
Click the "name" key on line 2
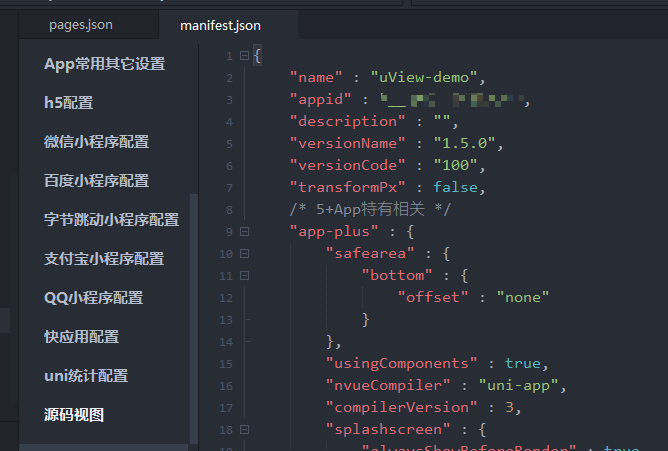(316, 78)
